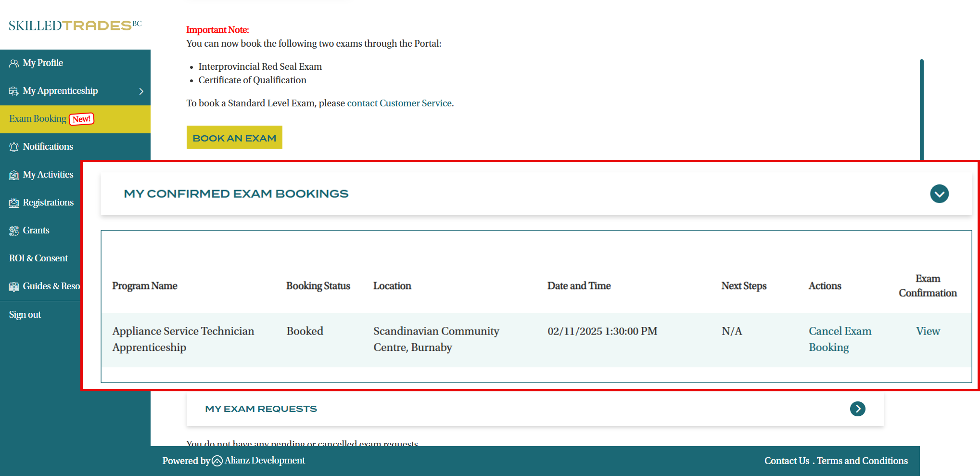The image size is (980, 476).
Task: Click the My Activities icon
Action: 14,175
